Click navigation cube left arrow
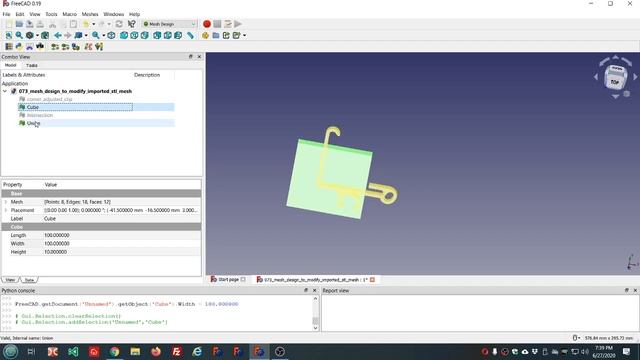 click(596, 76)
